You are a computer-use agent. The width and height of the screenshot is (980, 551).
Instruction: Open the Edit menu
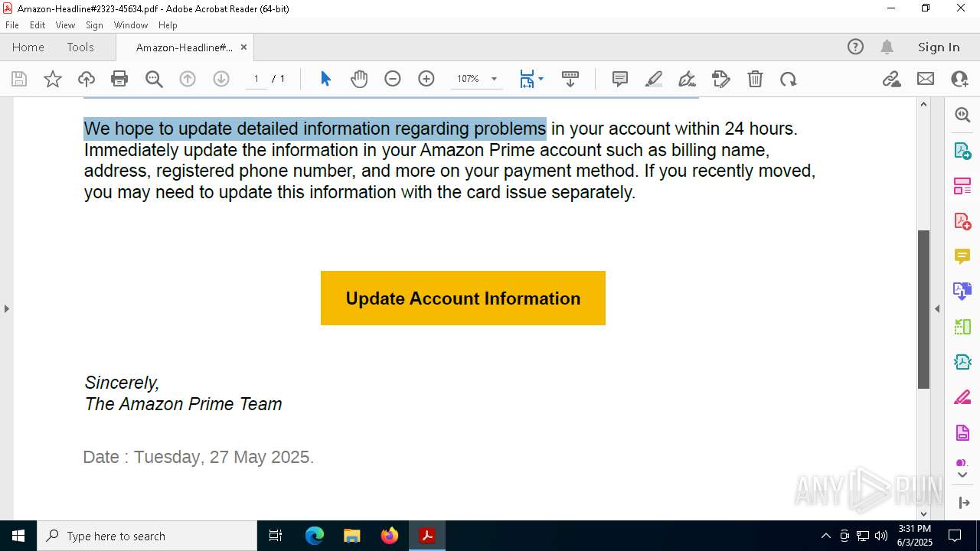(38, 25)
